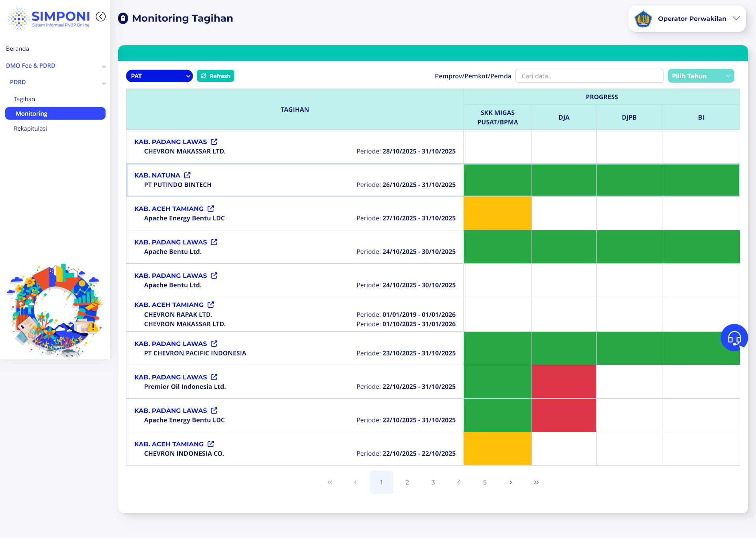The width and height of the screenshot is (756, 538).
Task: Open external link icon on Padang Lawas Chevron Makassar row
Action: (214, 142)
